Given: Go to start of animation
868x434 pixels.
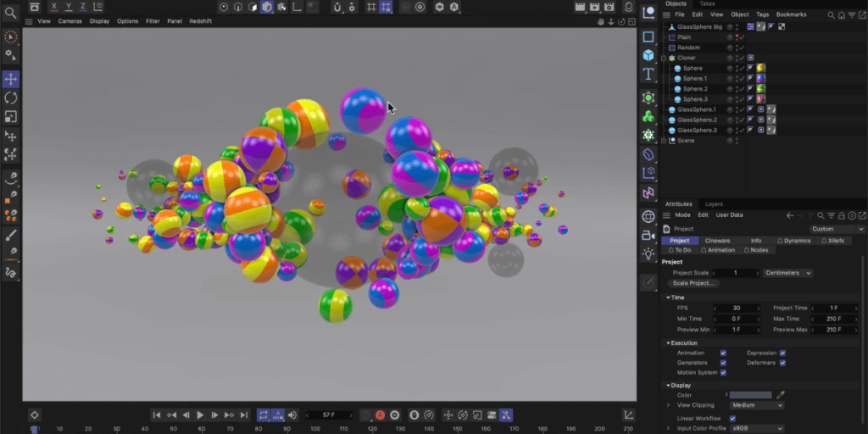Looking at the screenshot, I should coord(157,415).
